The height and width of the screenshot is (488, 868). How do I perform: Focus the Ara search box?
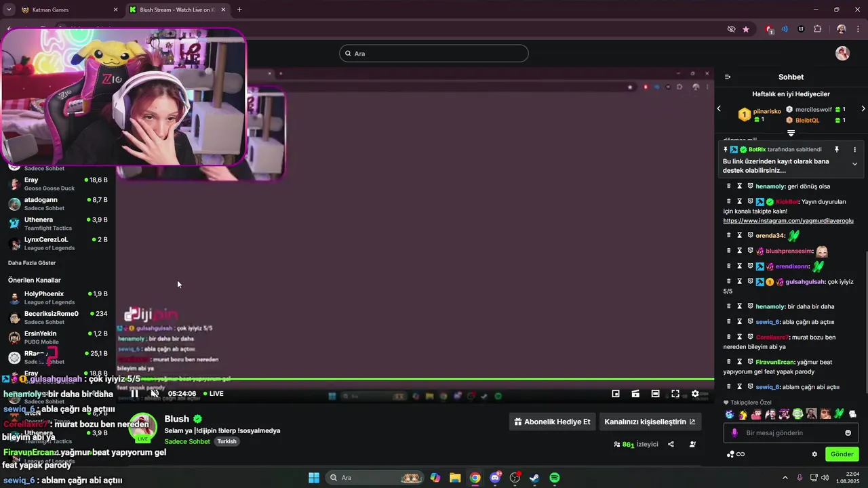[434, 54]
